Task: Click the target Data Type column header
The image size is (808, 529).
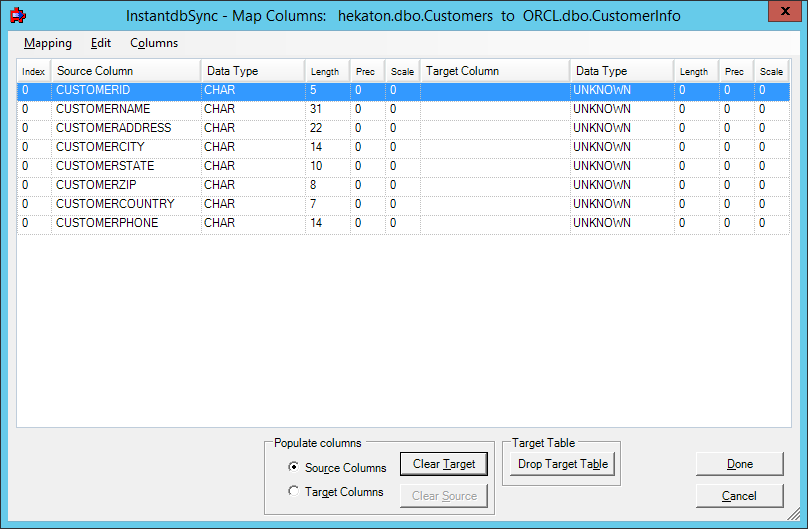Action: (622, 71)
